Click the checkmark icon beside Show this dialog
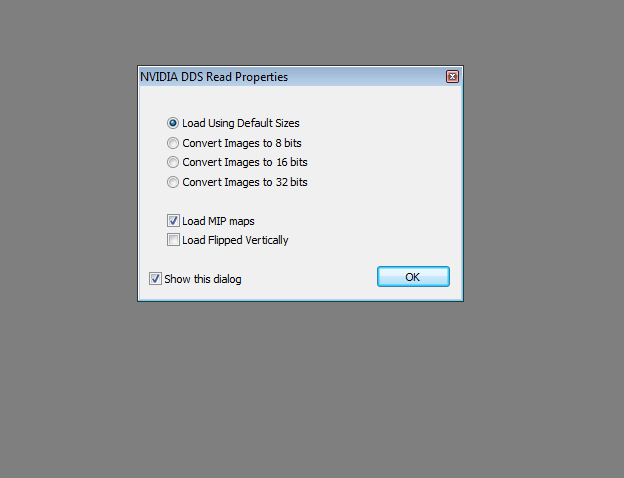The image size is (624, 478). click(155, 279)
